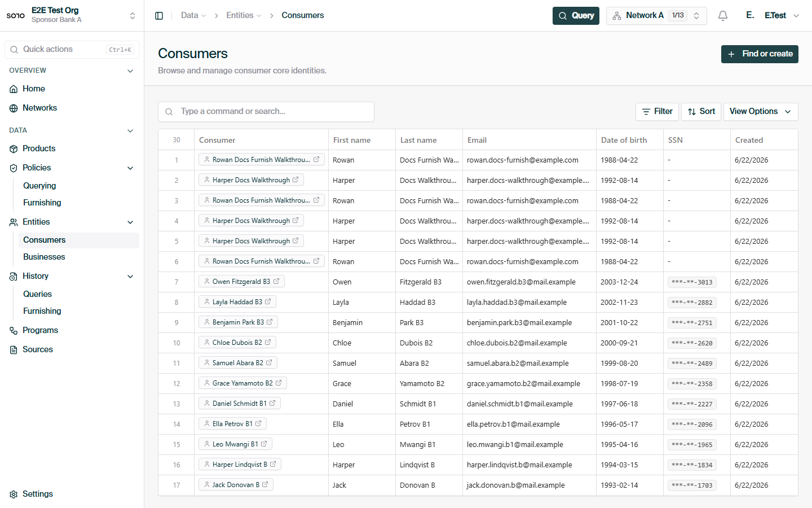The height and width of the screenshot is (508, 812).
Task: Open external link icon for Grace Yamamoto B2
Action: (279, 383)
